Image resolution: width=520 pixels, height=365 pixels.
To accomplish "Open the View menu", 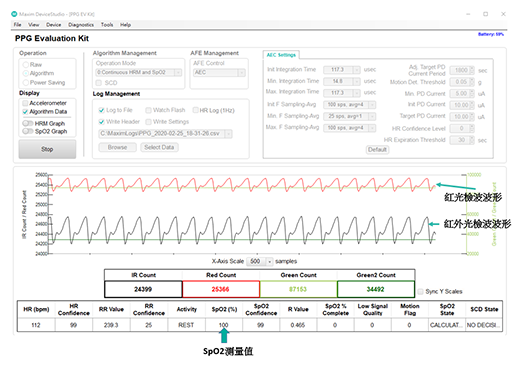I will tap(33, 25).
